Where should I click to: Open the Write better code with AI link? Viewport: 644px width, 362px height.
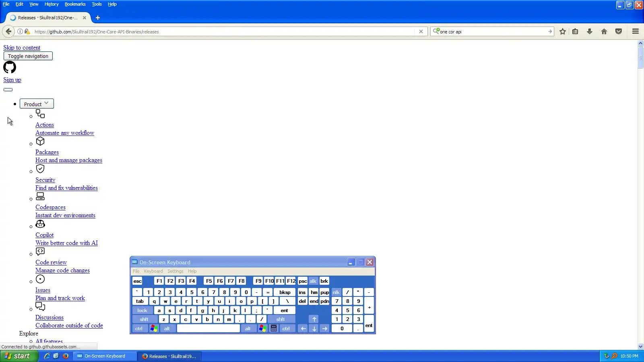coord(66,243)
